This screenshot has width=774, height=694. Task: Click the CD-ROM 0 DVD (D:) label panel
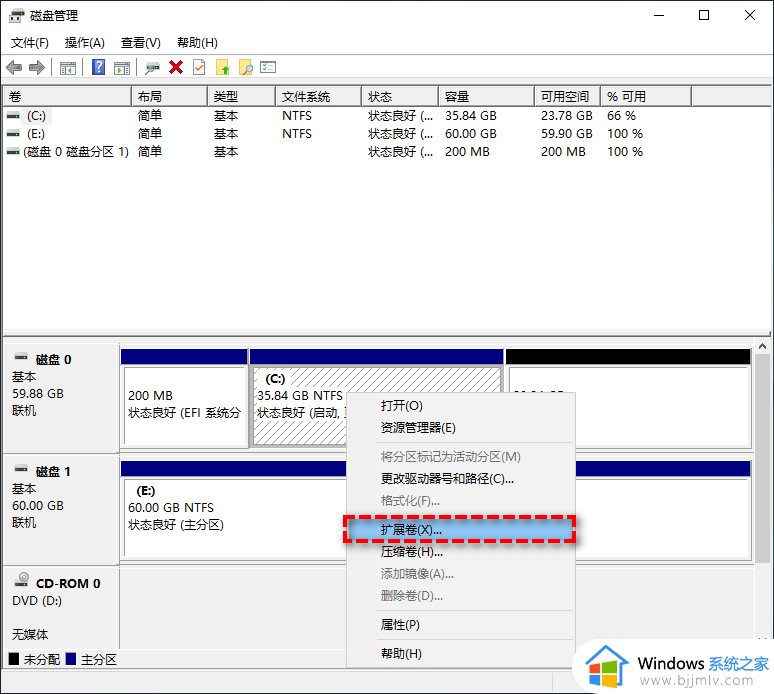pyautogui.click(x=61, y=608)
